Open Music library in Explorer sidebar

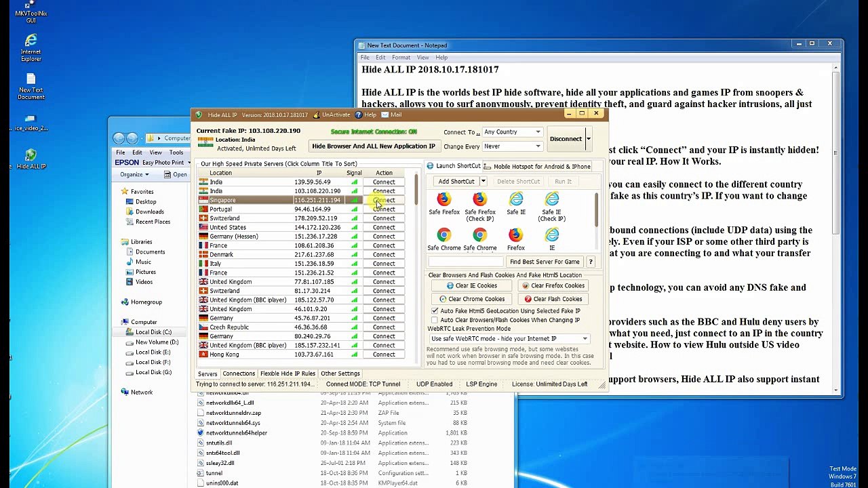[142, 262]
